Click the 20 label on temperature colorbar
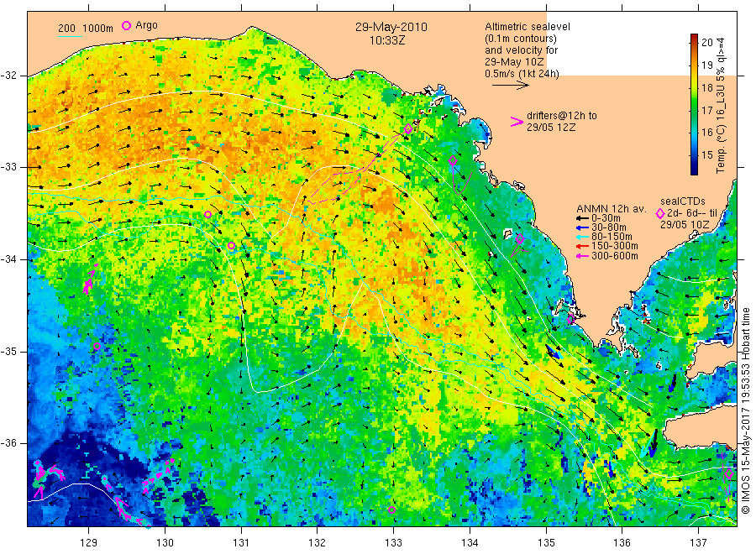 (707, 43)
